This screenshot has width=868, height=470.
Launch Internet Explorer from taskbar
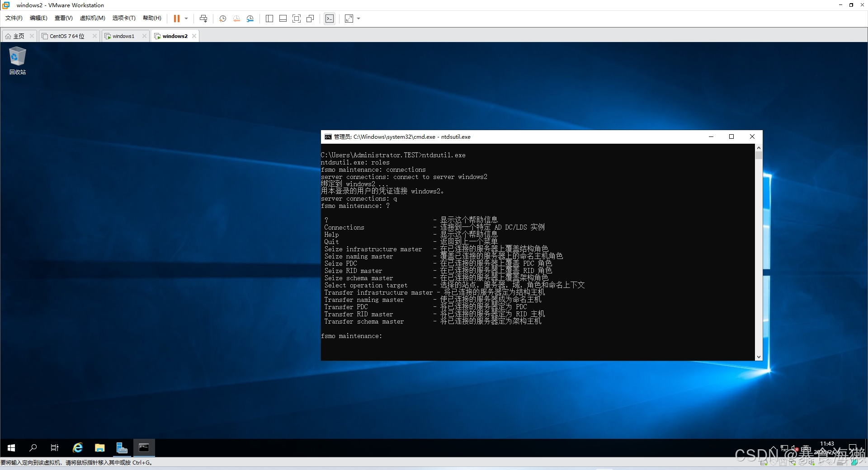[x=78, y=448]
